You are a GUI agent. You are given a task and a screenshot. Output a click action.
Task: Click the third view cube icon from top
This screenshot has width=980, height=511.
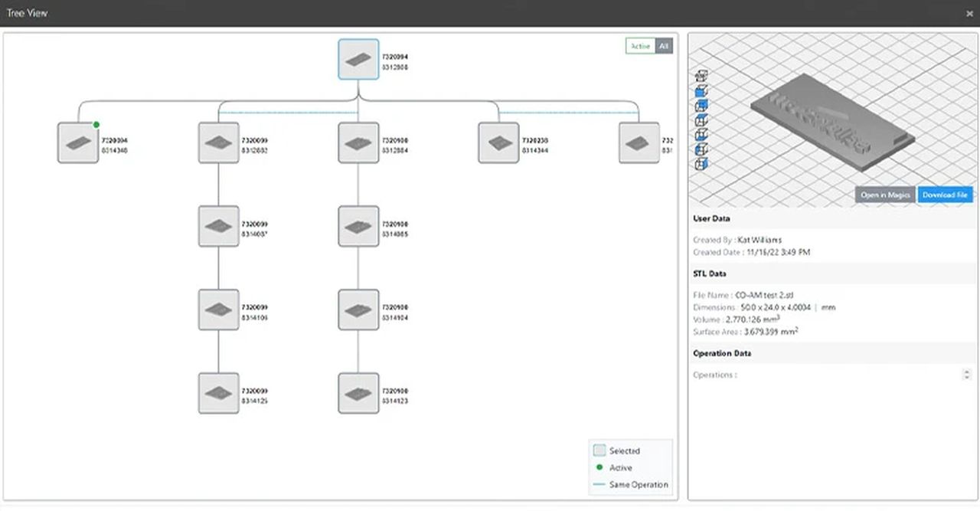[701, 105]
